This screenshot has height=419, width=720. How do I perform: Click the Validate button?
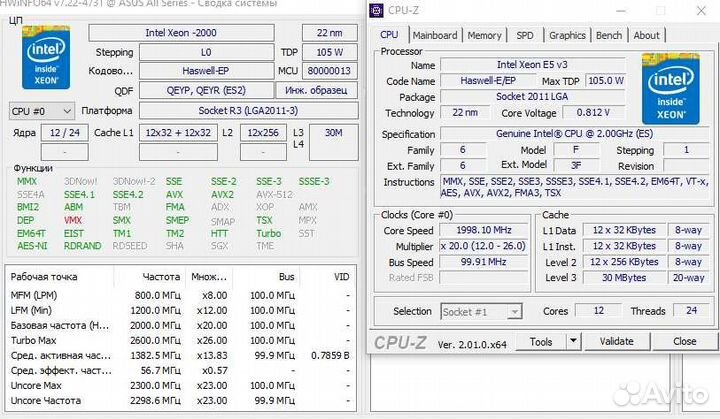pyautogui.click(x=616, y=341)
